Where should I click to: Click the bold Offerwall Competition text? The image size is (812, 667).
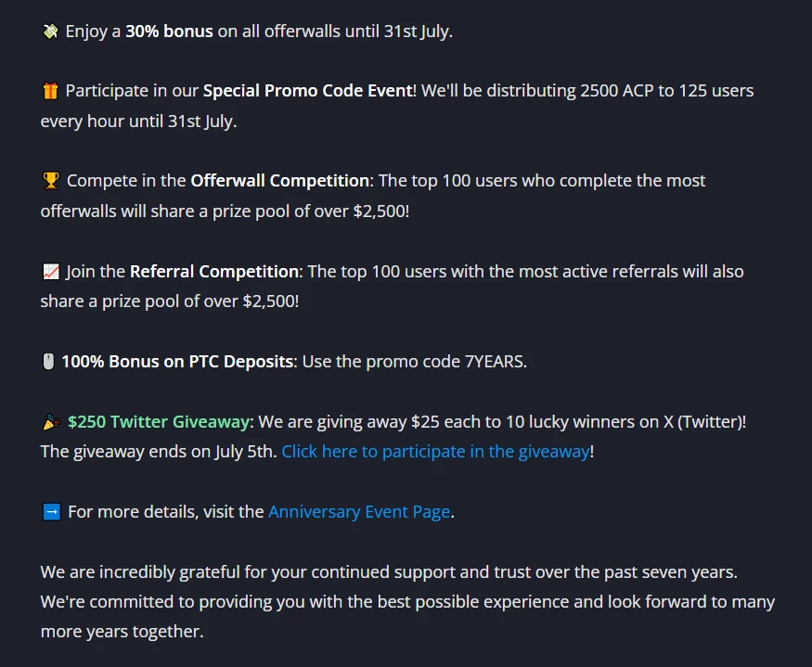click(279, 181)
